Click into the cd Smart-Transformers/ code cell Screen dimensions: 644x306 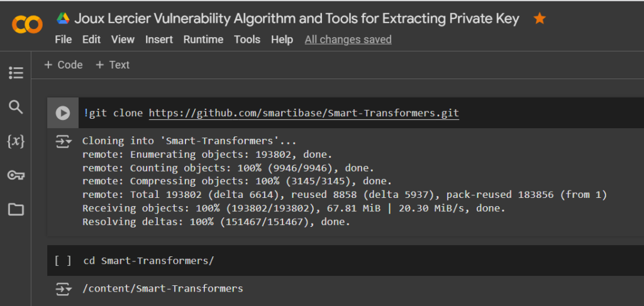361,261
